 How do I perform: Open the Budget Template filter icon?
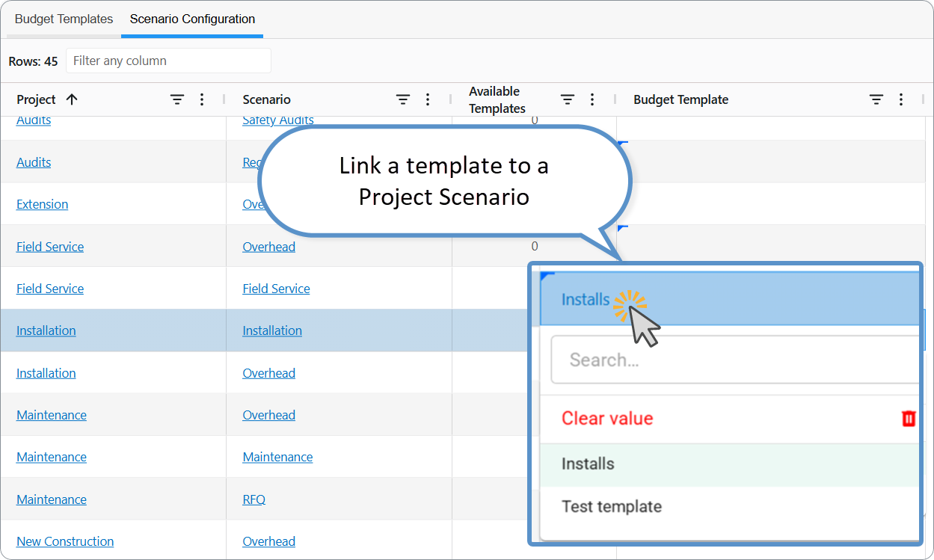tap(876, 99)
